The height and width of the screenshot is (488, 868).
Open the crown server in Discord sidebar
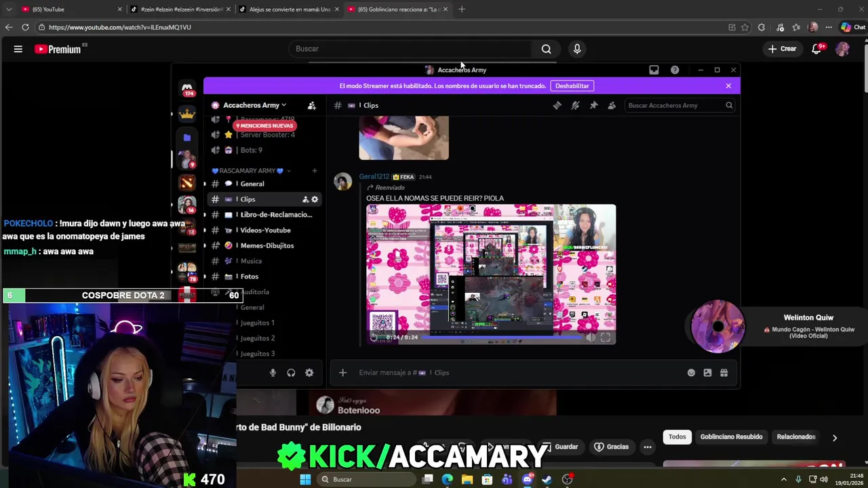point(187,113)
